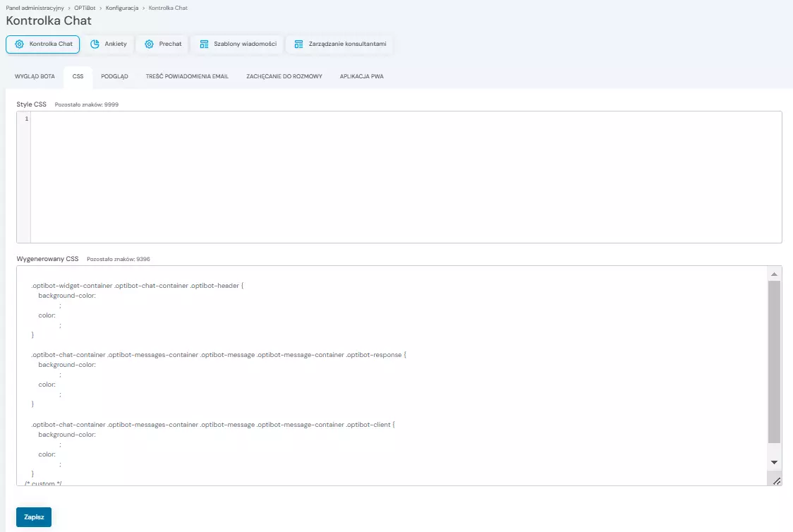Click the gear icon on Kontrolka Chat button

click(x=21, y=44)
